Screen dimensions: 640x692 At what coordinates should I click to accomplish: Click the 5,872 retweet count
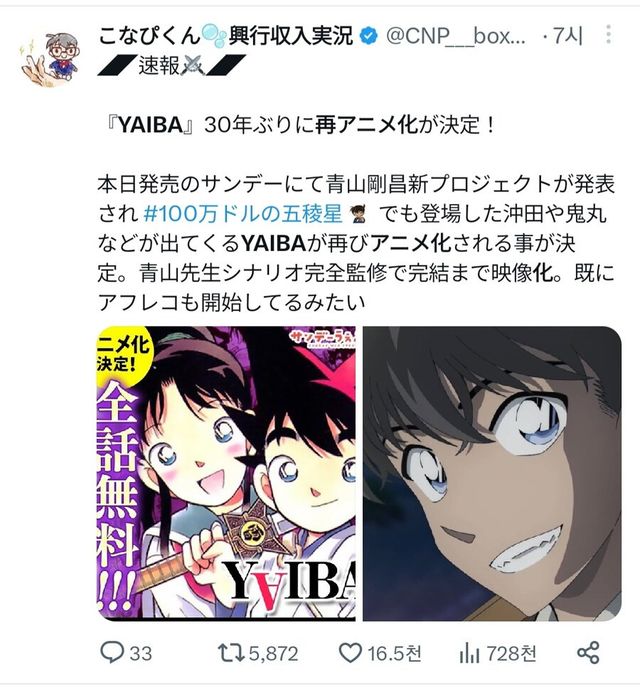pyautogui.click(x=274, y=654)
